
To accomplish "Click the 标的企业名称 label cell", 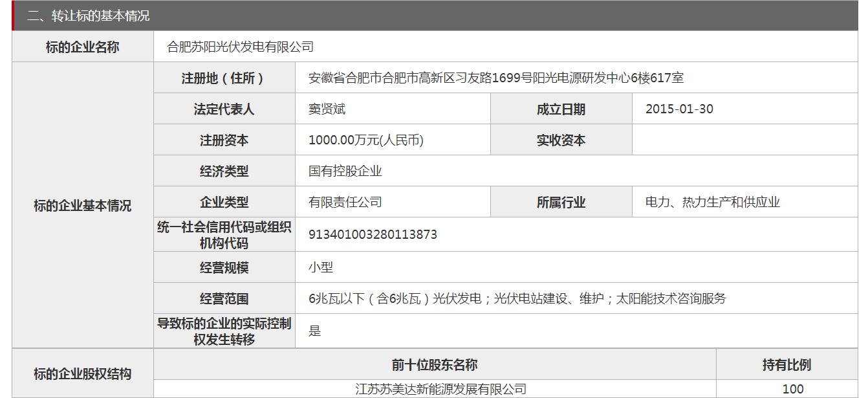I will (x=82, y=47).
